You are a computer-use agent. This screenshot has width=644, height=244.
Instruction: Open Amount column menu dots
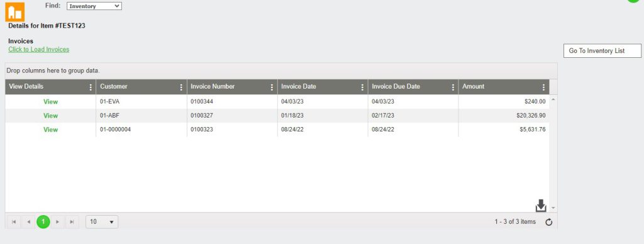click(x=544, y=87)
